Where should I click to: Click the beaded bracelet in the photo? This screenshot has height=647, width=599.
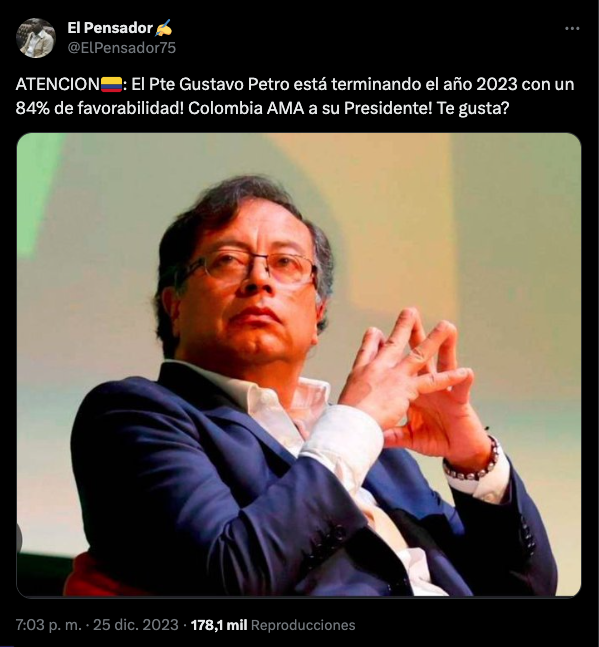474,461
